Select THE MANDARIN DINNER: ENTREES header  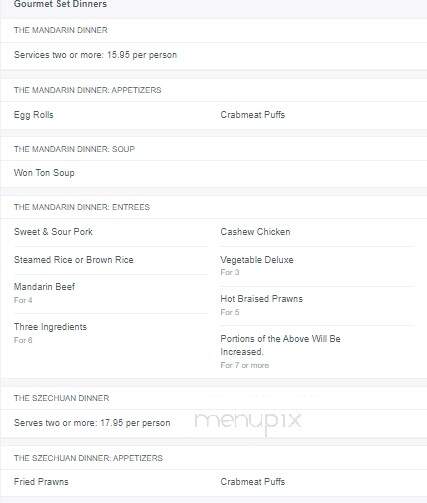coord(82,207)
